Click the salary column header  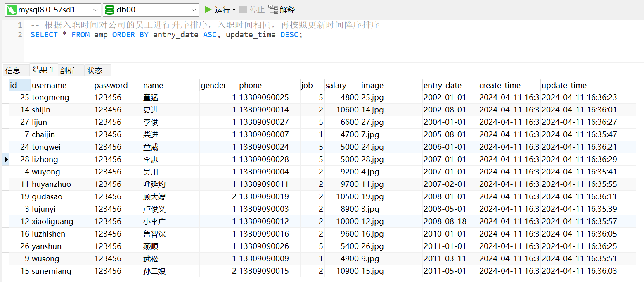[x=342, y=85]
